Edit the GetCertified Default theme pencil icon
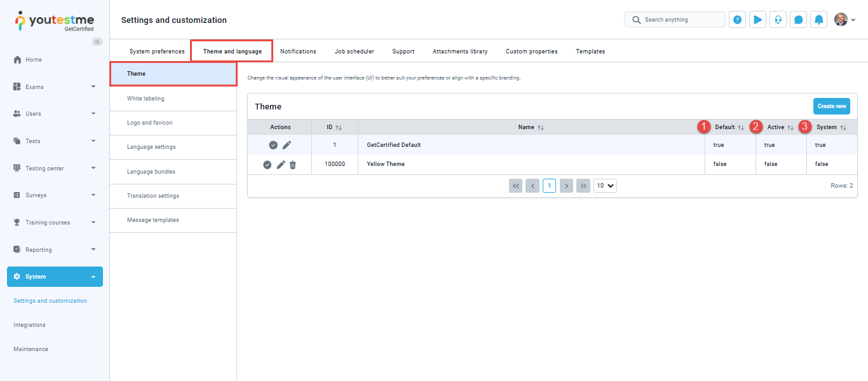The image size is (868, 381). pyautogui.click(x=287, y=146)
